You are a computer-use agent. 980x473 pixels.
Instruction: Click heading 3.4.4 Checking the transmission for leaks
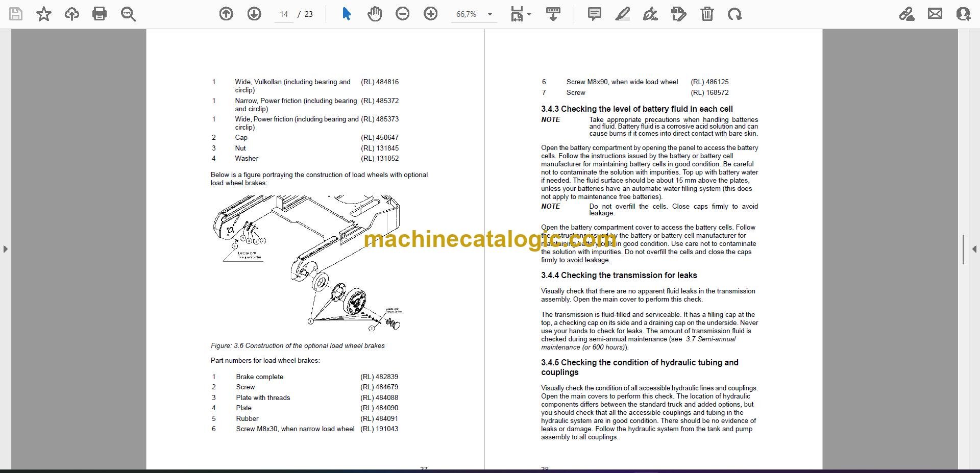pos(619,275)
